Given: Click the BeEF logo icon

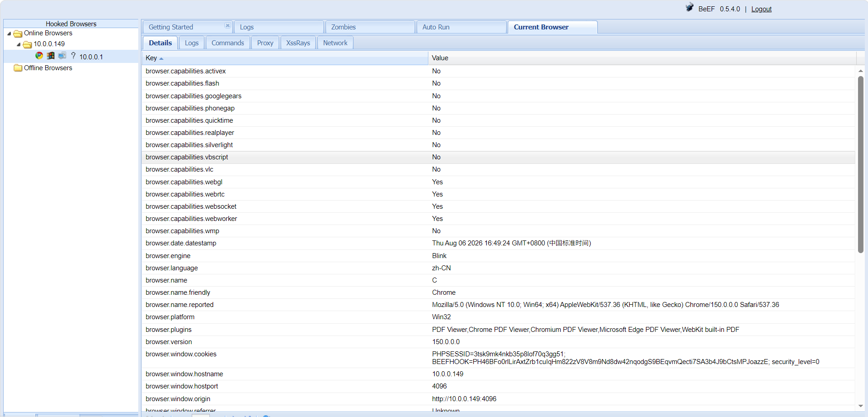Looking at the screenshot, I should point(689,7).
